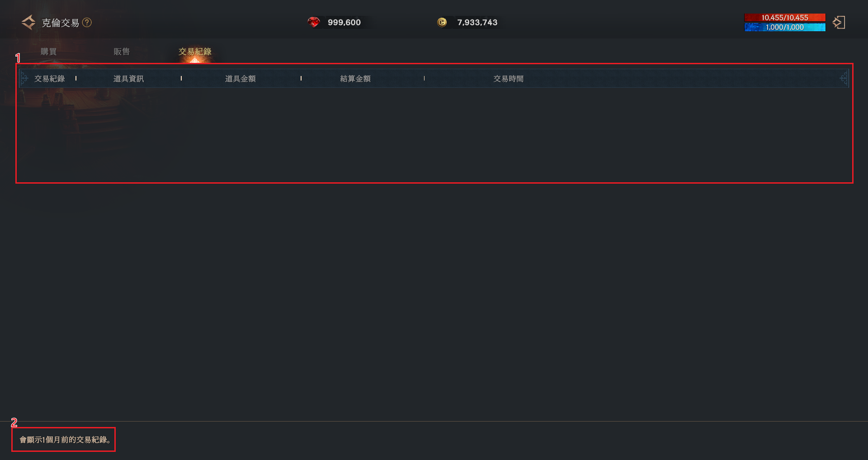Click the 克倫交易 logo icon
The height and width of the screenshot is (460, 868).
click(28, 22)
